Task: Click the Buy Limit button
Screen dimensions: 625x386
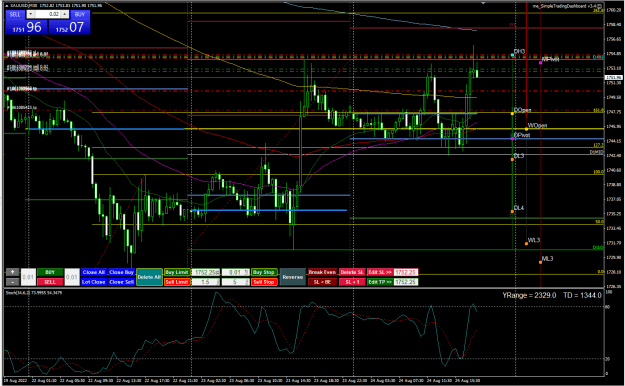Action: coord(177,272)
